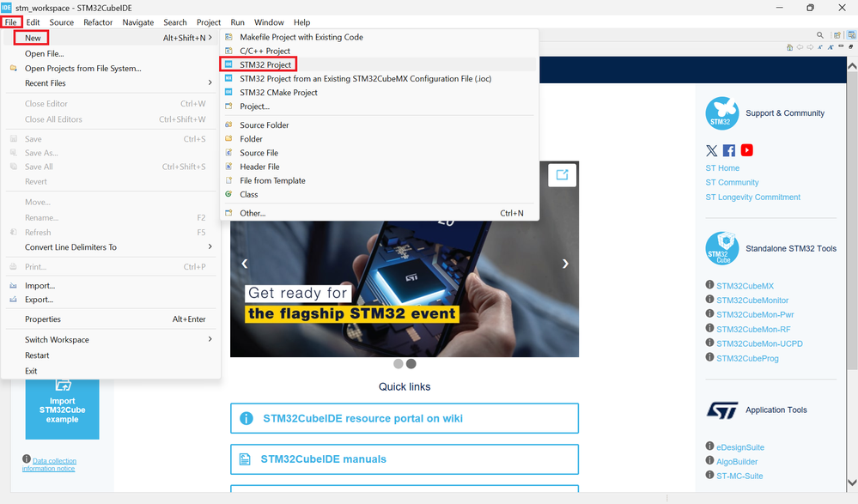This screenshot has height=504, width=858.
Task: Minimize the welcome view pane
Action: coord(841,47)
